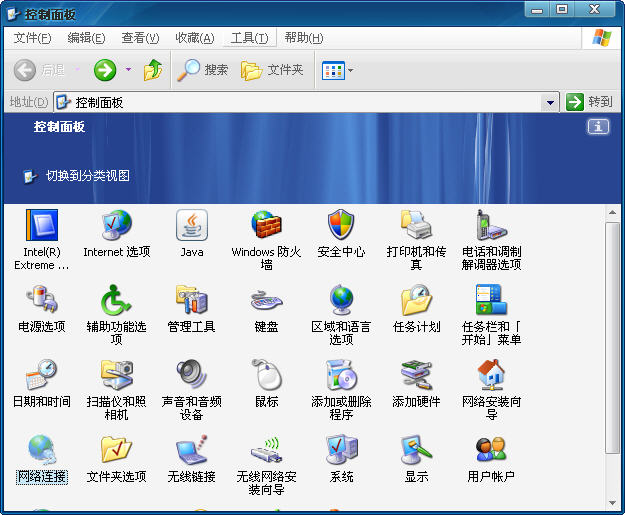Expand the address bar dropdown

pos(550,102)
